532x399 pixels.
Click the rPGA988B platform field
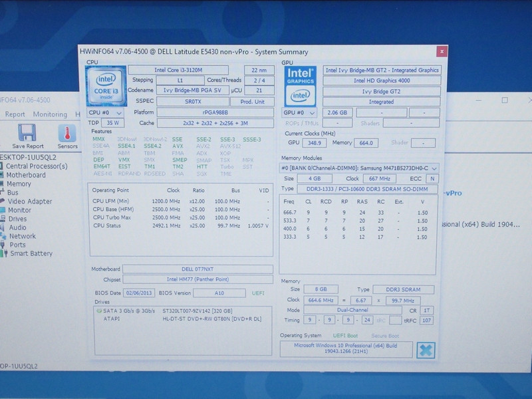pos(215,112)
